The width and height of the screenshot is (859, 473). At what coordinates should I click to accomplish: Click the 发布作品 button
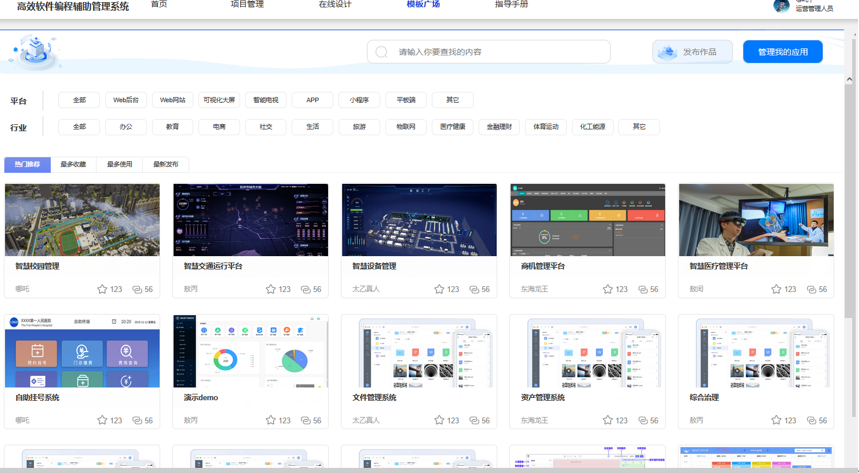(692, 52)
